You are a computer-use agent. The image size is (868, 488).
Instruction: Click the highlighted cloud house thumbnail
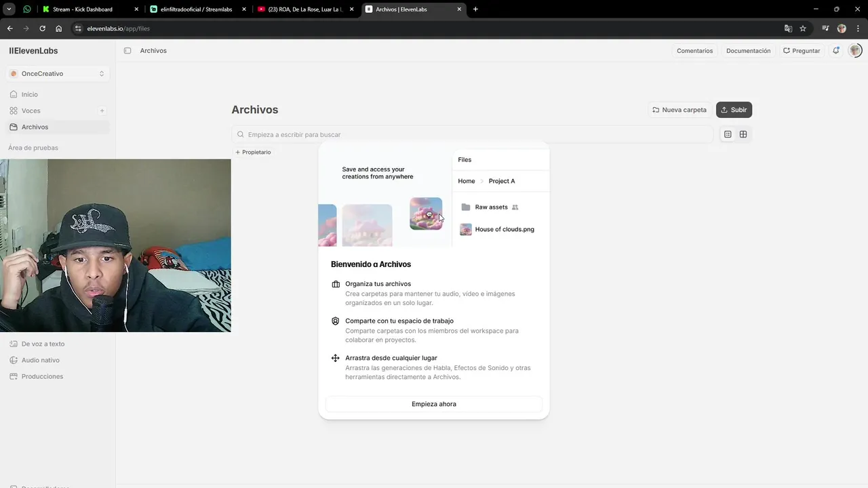[x=426, y=213]
